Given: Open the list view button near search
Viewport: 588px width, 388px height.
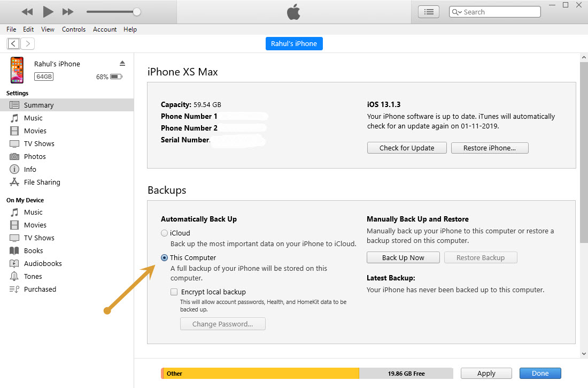Looking at the screenshot, I should tap(429, 12).
